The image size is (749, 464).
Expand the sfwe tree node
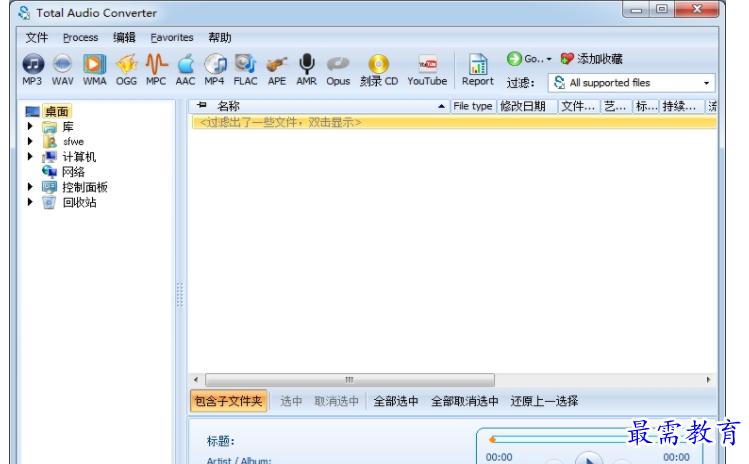pos(30,141)
